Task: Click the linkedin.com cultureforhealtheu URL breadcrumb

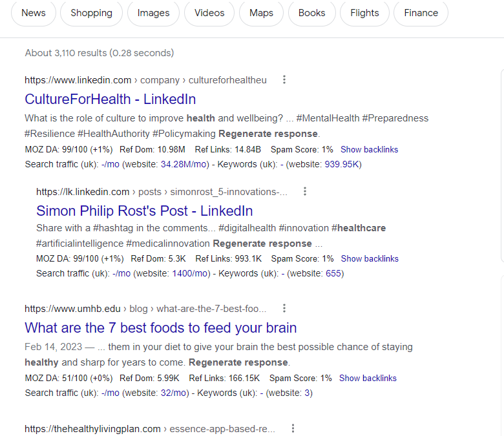Action: tap(145, 79)
